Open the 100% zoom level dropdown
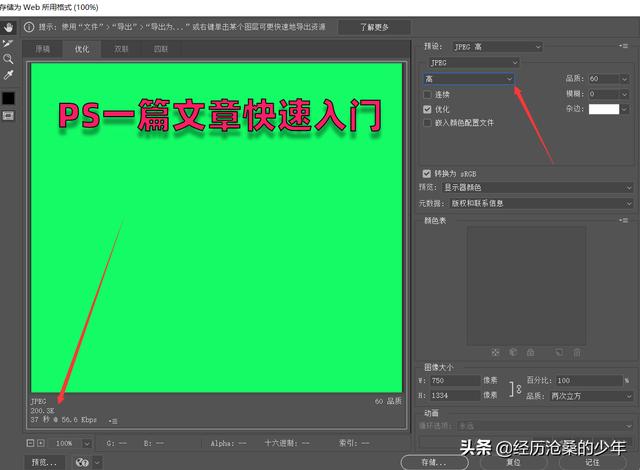The height and width of the screenshot is (470, 640). [x=87, y=443]
